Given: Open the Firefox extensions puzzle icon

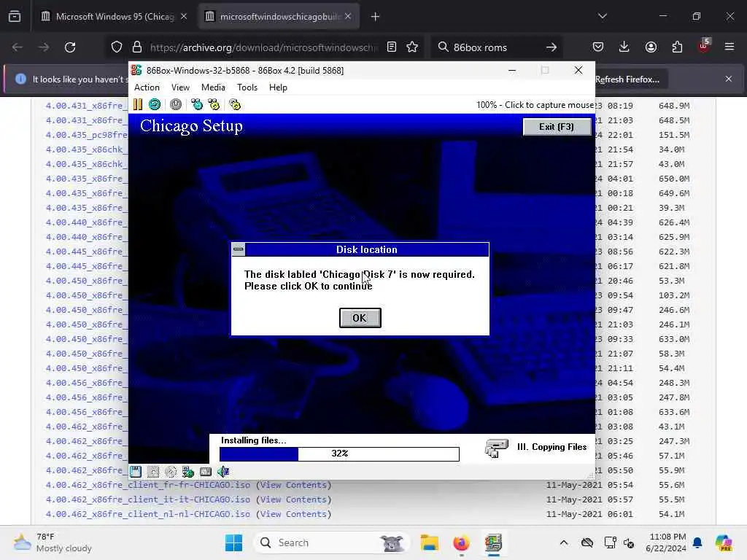Looking at the screenshot, I should coord(677,47).
